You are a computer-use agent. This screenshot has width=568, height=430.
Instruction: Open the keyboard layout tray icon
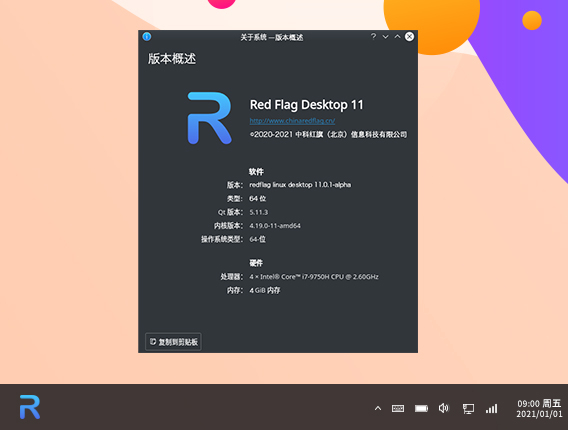pyautogui.click(x=398, y=409)
